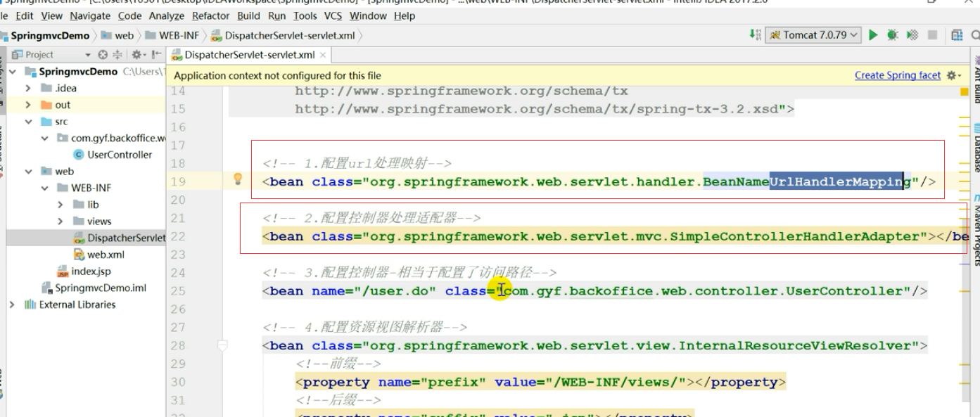This screenshot has height=417, width=980.
Task: Run the Tomcat configuration with green play button
Action: pyautogui.click(x=873, y=34)
